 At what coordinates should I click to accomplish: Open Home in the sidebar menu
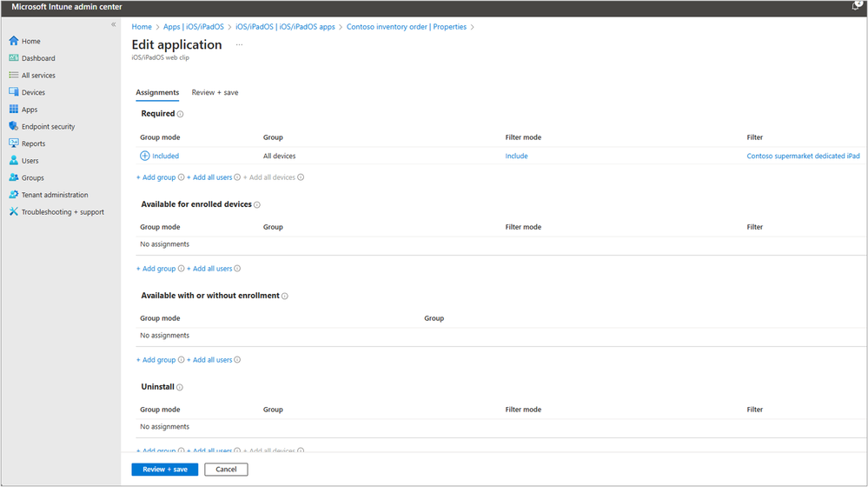(31, 41)
